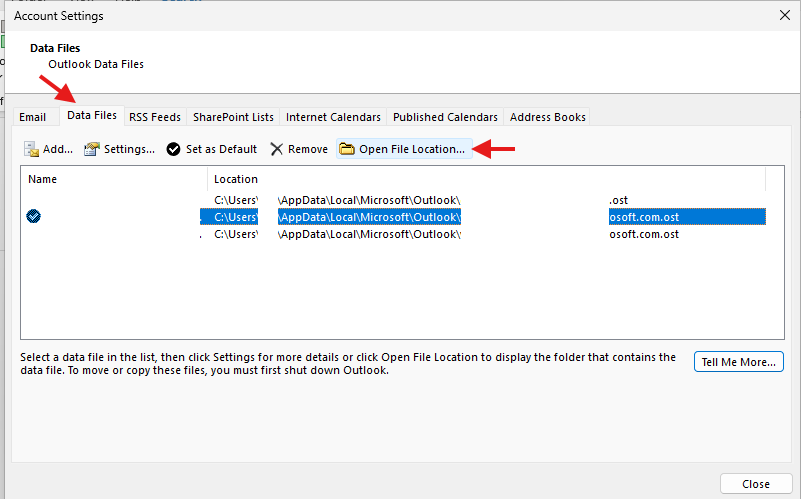This screenshot has height=499, width=801.
Task: Open the RSS Feeds tab
Action: (155, 117)
